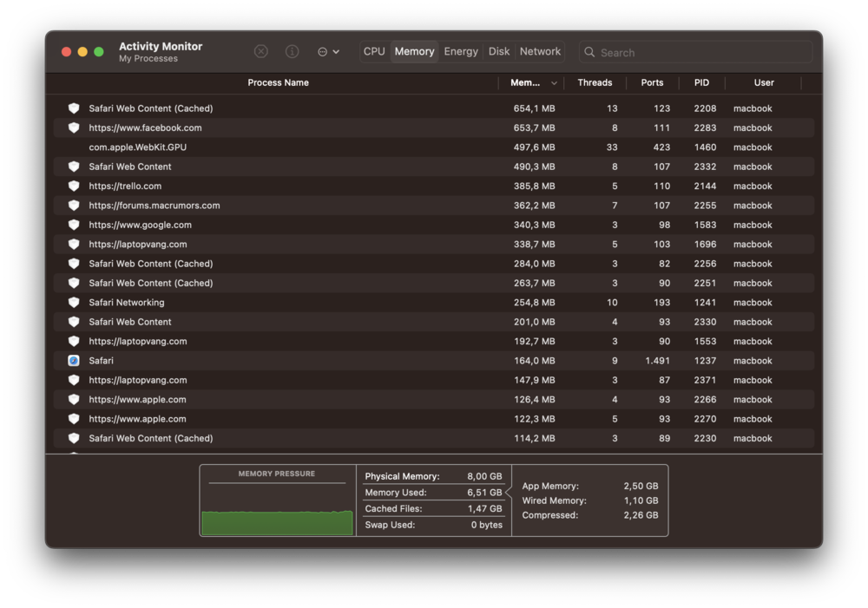The image size is (868, 608).
Task: Click the My Processes subtitle text
Action: pos(148,59)
